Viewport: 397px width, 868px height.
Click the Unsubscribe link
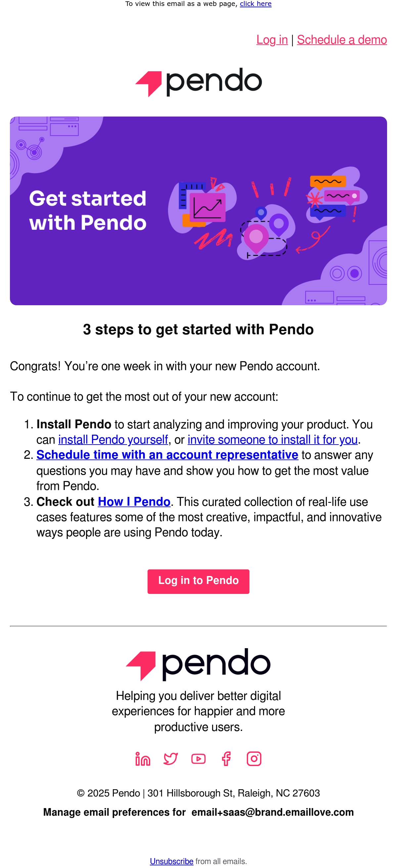pos(171,861)
